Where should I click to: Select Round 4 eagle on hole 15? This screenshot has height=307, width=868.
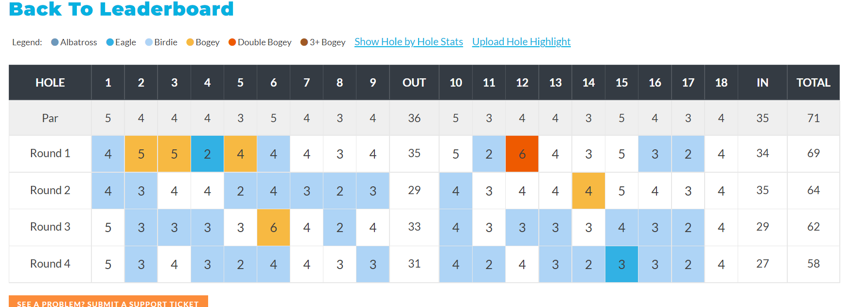621,264
